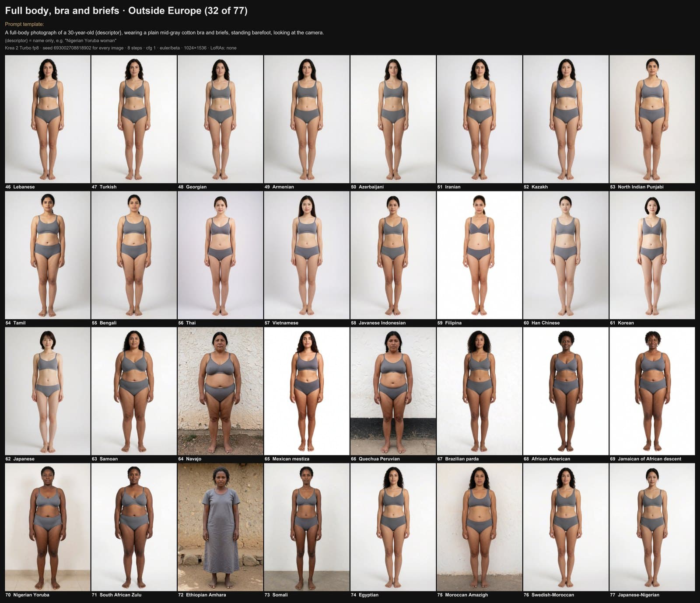700x603 pixels.
Task: Click the '{descriptor} = name only' note
Action: coord(61,41)
